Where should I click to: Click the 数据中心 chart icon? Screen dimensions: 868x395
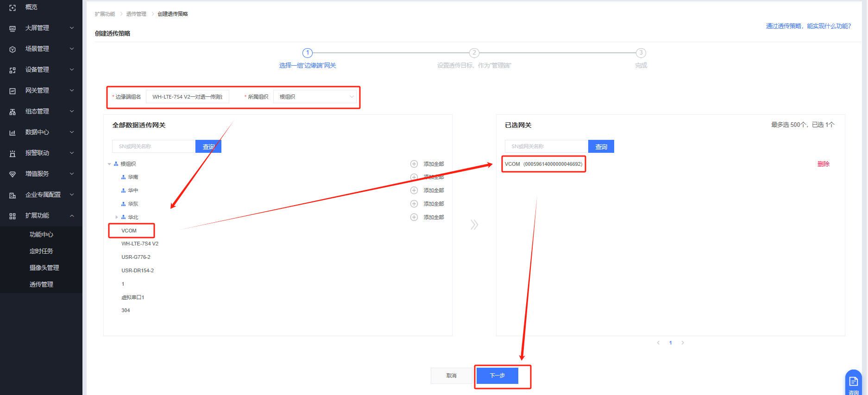click(13, 132)
